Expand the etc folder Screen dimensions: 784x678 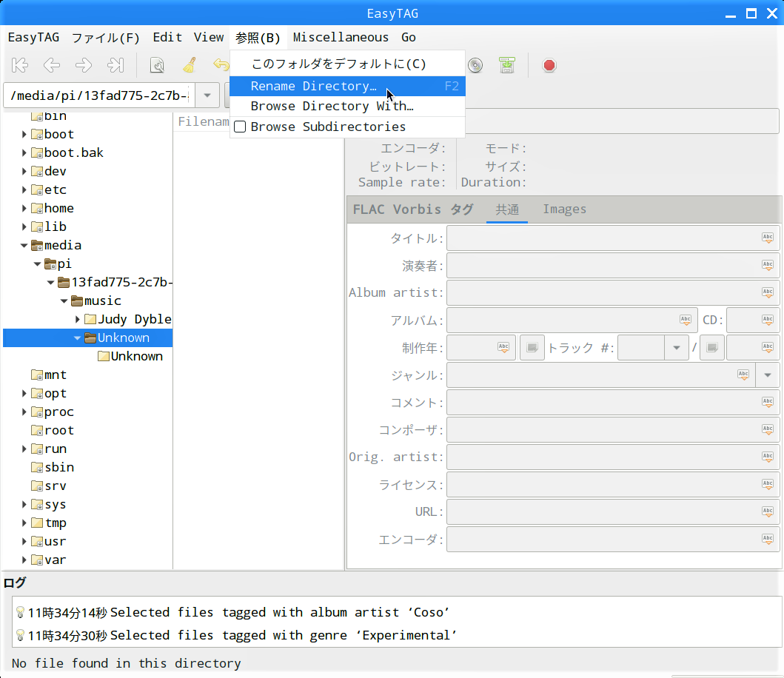[24, 189]
